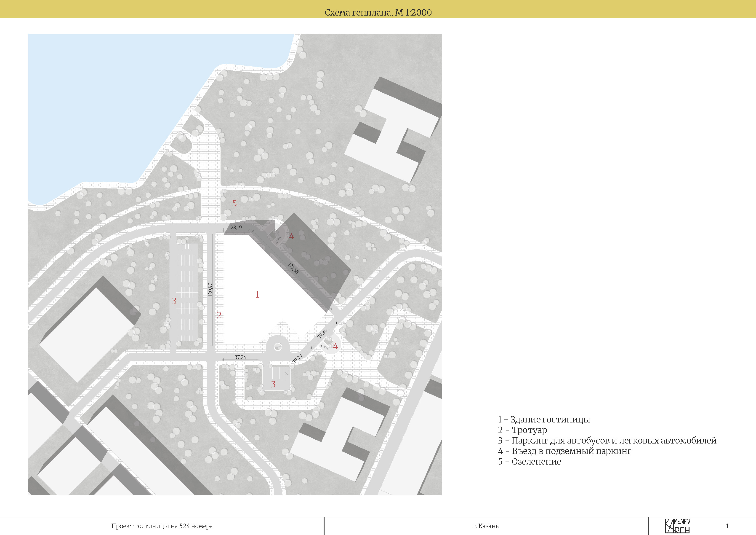Click dimension label '39,79' on plan

pos(297,359)
